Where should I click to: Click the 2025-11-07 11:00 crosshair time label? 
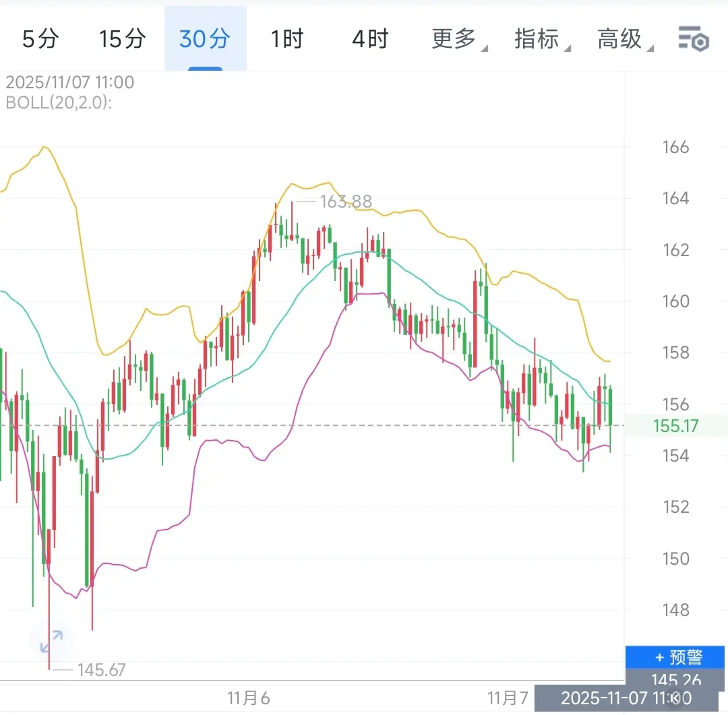pyautogui.click(x=626, y=698)
